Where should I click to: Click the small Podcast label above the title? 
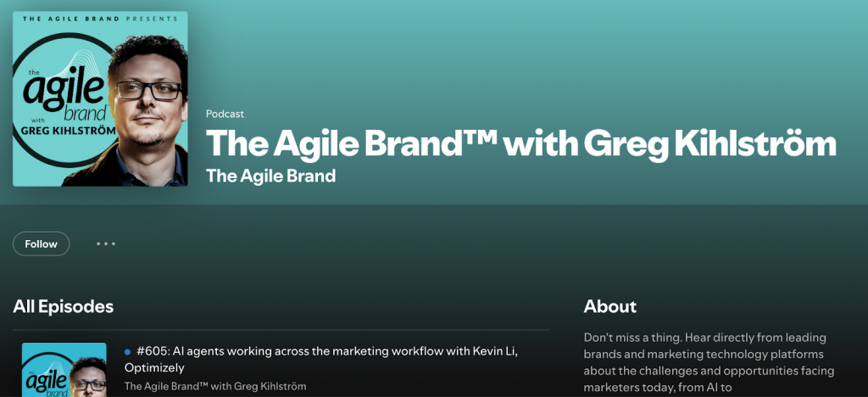(225, 114)
